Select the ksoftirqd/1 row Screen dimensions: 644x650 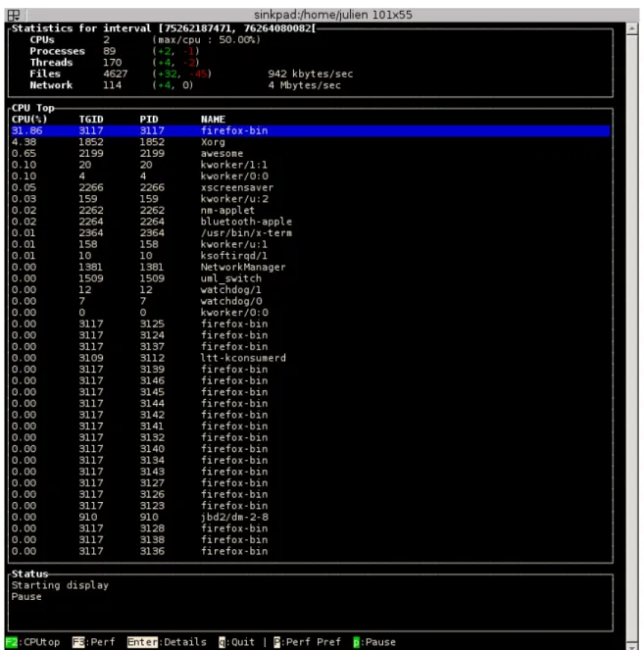(x=311, y=256)
